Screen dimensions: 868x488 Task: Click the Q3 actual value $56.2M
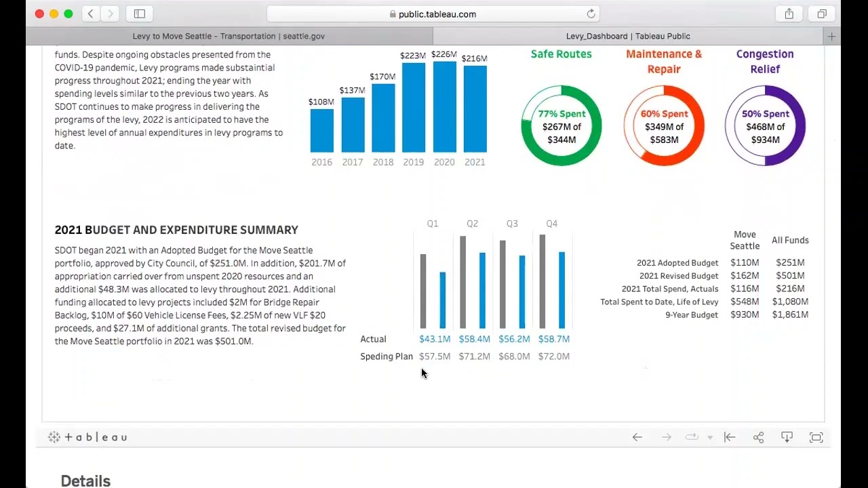tap(514, 339)
